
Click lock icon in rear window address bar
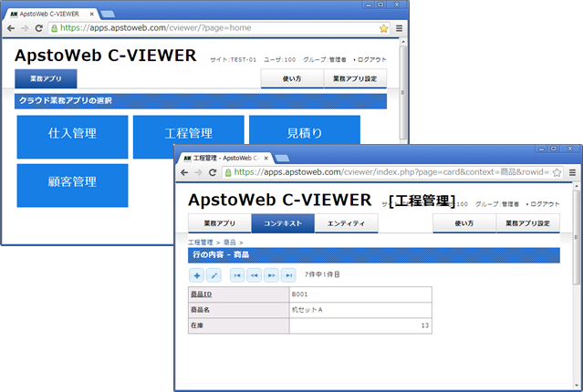click(x=54, y=28)
